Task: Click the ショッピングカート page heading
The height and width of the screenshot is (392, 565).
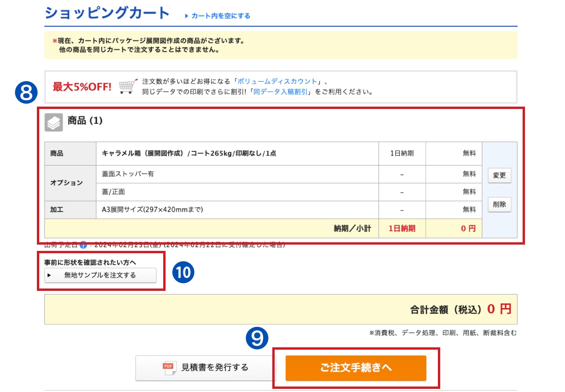Action: 107,13
